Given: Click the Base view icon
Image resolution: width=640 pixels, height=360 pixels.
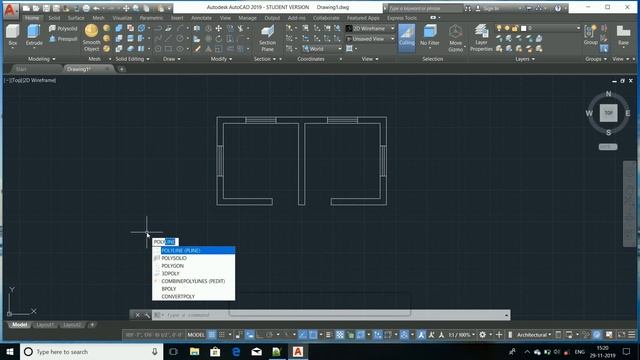Looking at the screenshot, I should 623,32.
